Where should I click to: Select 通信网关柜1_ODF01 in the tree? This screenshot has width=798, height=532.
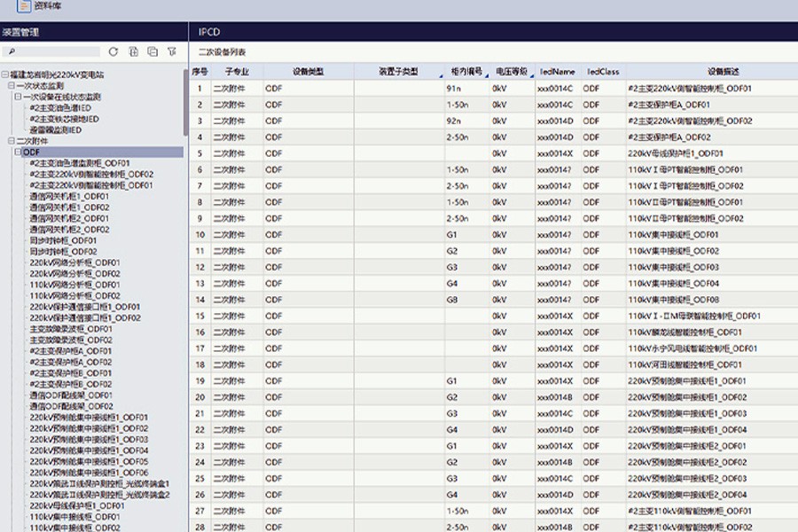pyautogui.click(x=69, y=197)
